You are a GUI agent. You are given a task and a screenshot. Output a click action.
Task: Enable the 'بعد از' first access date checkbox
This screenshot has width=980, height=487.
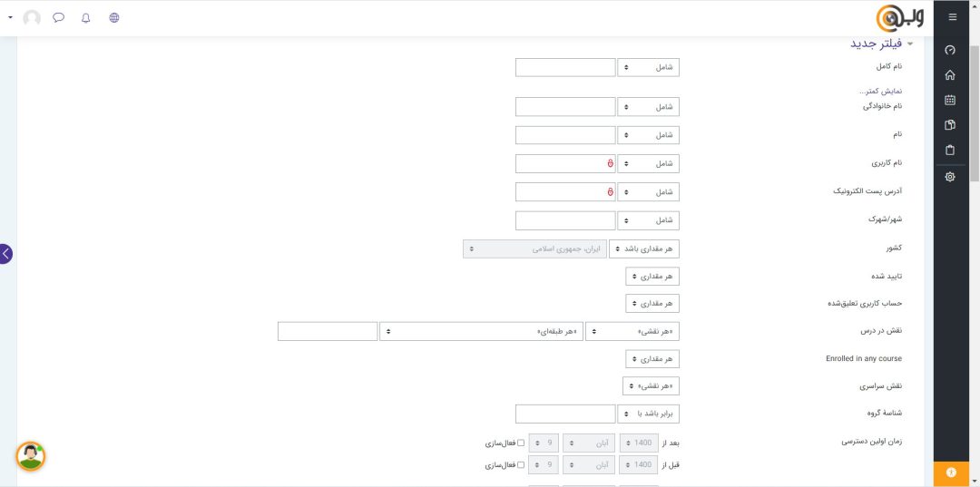point(521,443)
